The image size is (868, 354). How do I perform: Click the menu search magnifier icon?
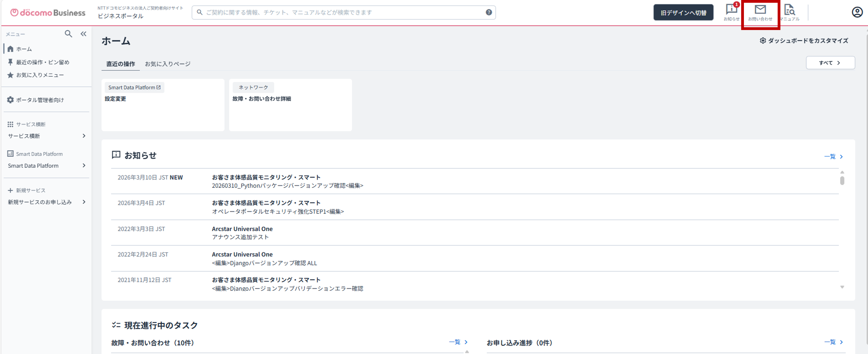[68, 34]
